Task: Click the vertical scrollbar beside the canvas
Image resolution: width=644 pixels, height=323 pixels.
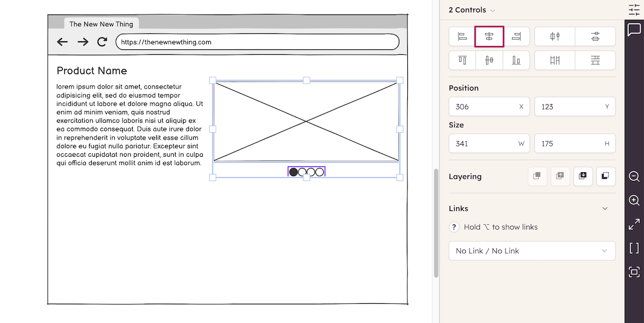Action: (x=436, y=223)
